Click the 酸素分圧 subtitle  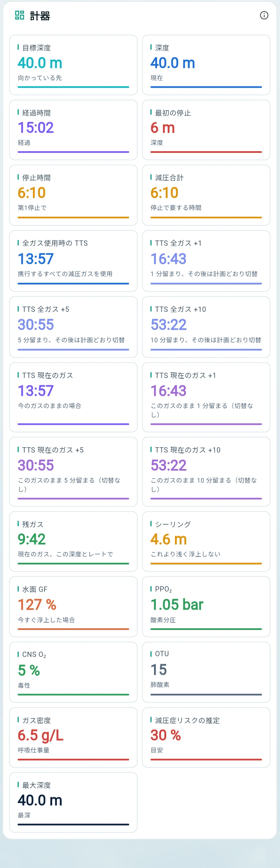point(163,620)
